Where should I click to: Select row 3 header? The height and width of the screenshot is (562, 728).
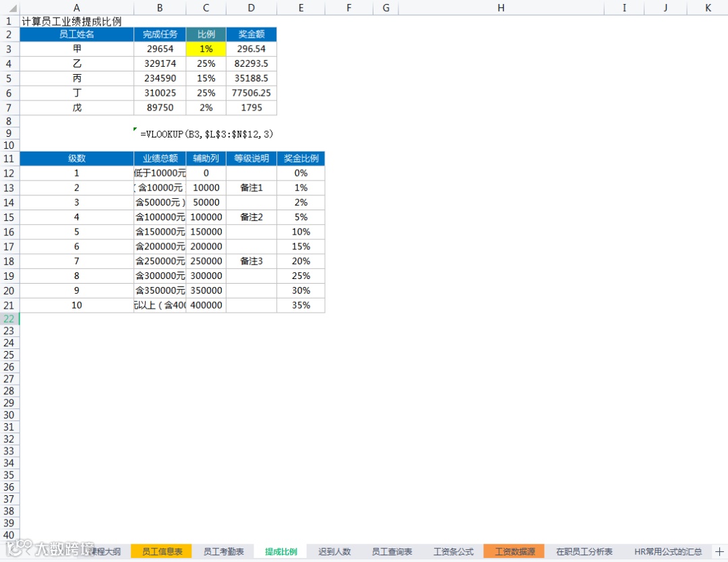(x=9, y=49)
